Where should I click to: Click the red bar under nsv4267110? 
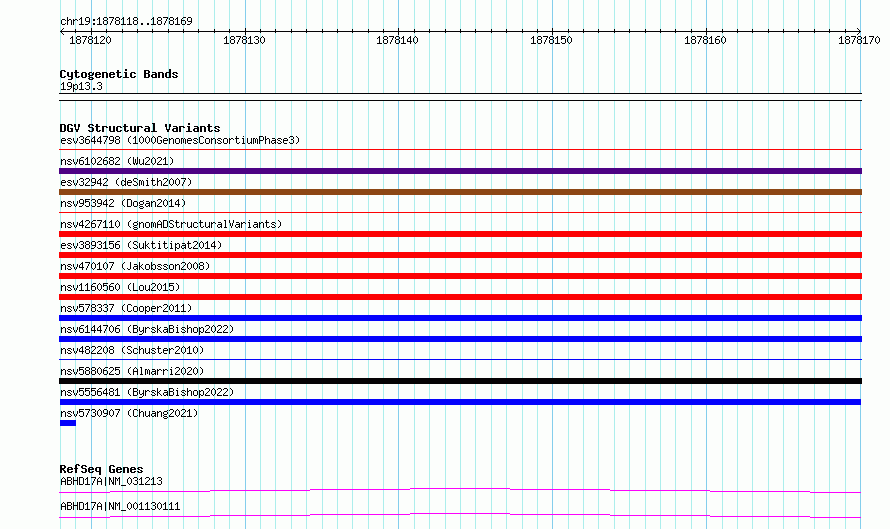point(460,234)
